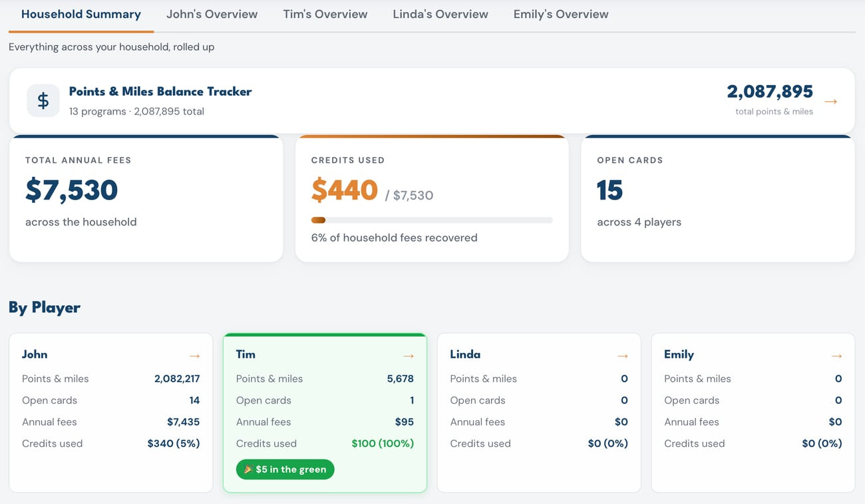Click the dollar sign tracker icon
This screenshot has width=865, height=504.
(x=43, y=100)
